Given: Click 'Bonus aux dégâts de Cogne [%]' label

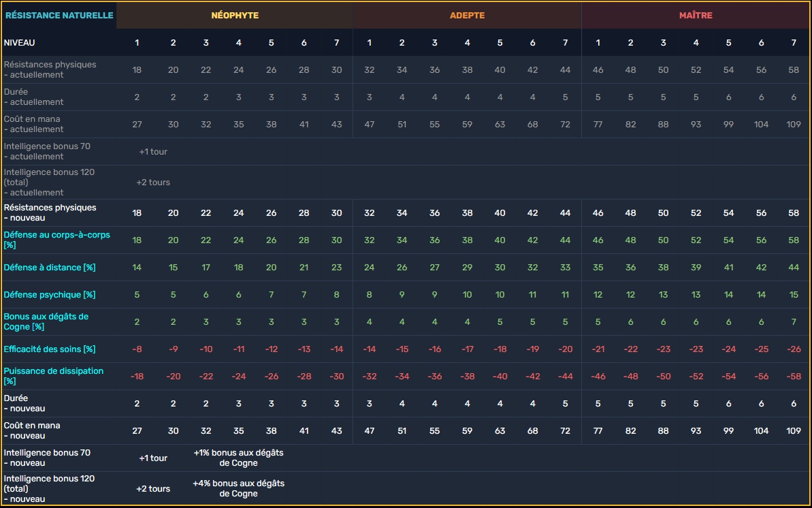Looking at the screenshot, I should point(46,321).
